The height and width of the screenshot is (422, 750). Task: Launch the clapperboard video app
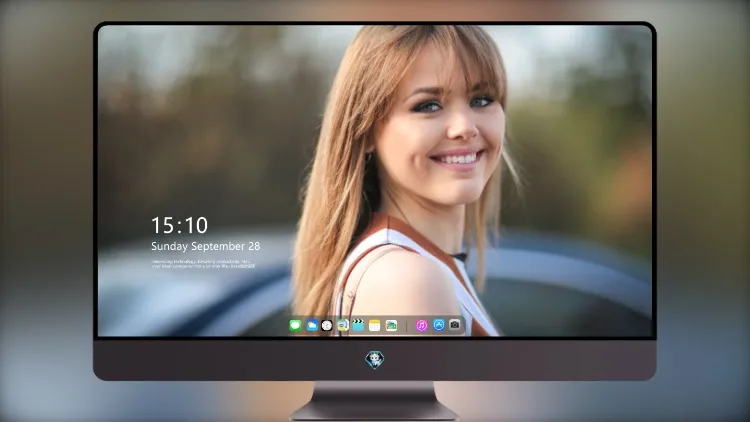point(358,326)
